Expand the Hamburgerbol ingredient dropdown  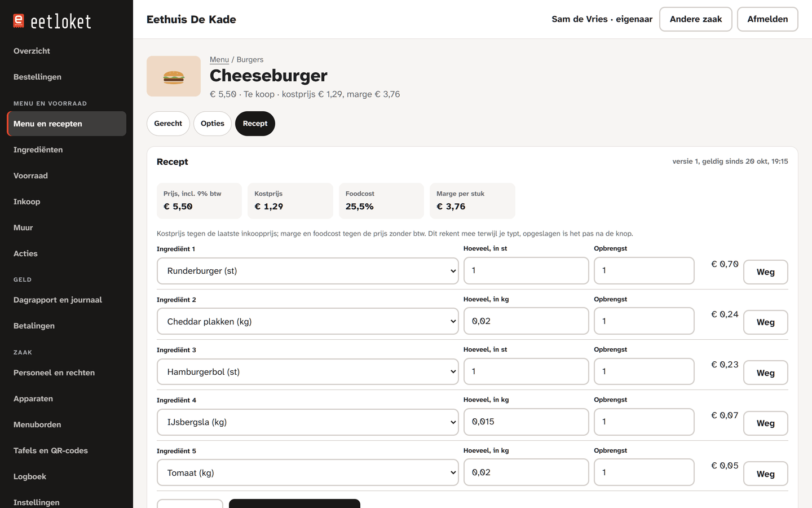click(x=308, y=372)
